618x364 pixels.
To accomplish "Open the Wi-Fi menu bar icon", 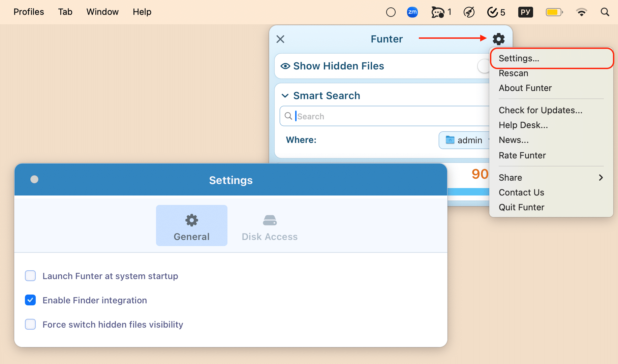I will tap(582, 12).
